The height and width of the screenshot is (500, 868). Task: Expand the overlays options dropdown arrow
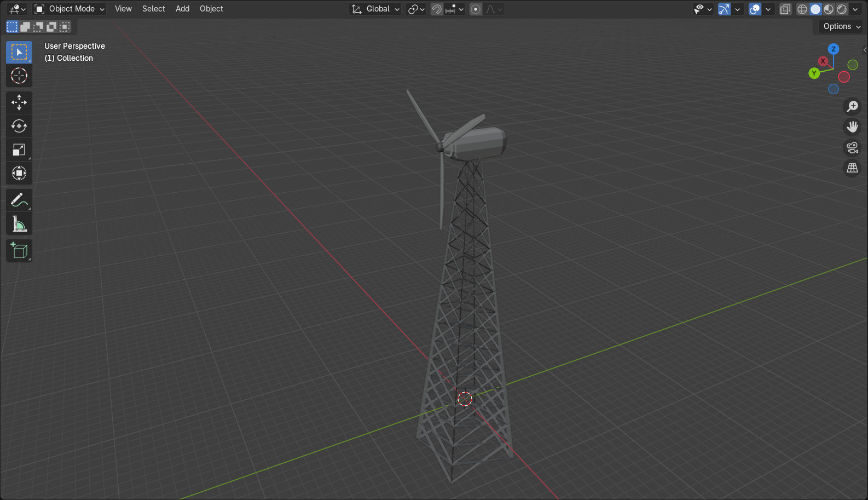(768, 9)
